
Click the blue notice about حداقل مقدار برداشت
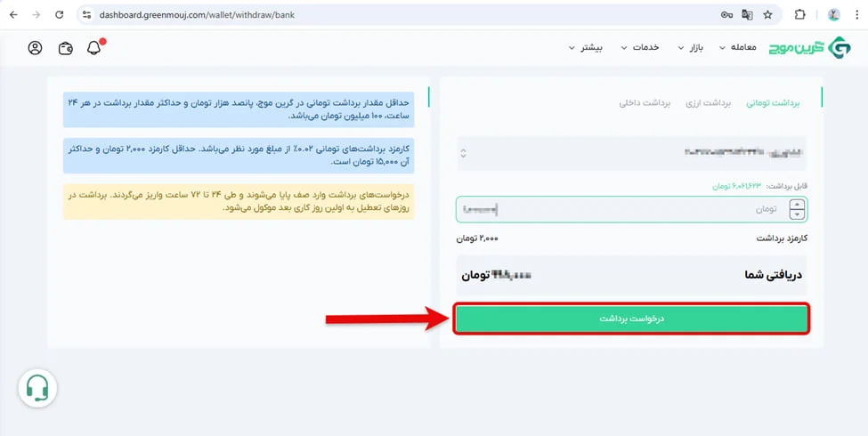coord(239,109)
